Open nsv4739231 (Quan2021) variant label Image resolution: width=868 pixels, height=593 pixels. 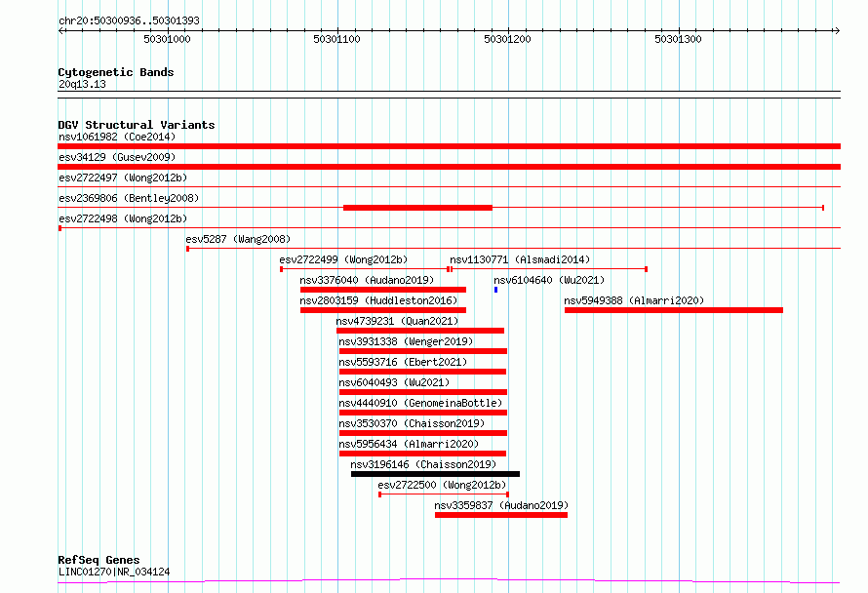click(397, 321)
